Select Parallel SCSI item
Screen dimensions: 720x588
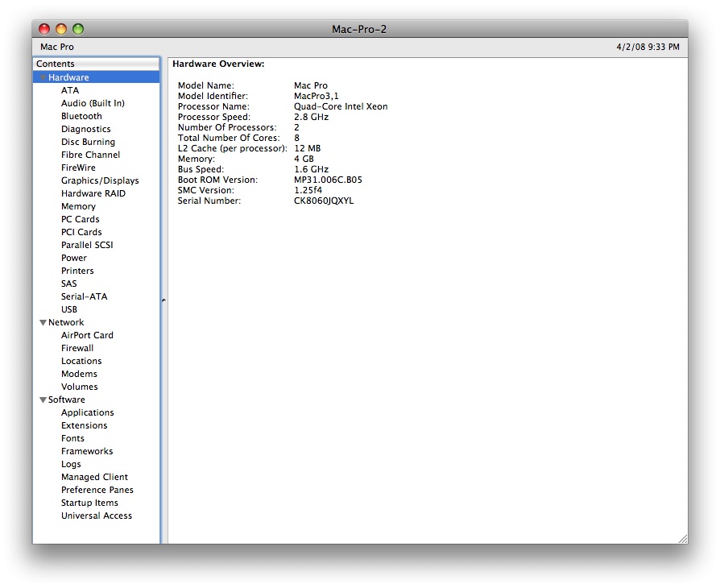tap(87, 245)
